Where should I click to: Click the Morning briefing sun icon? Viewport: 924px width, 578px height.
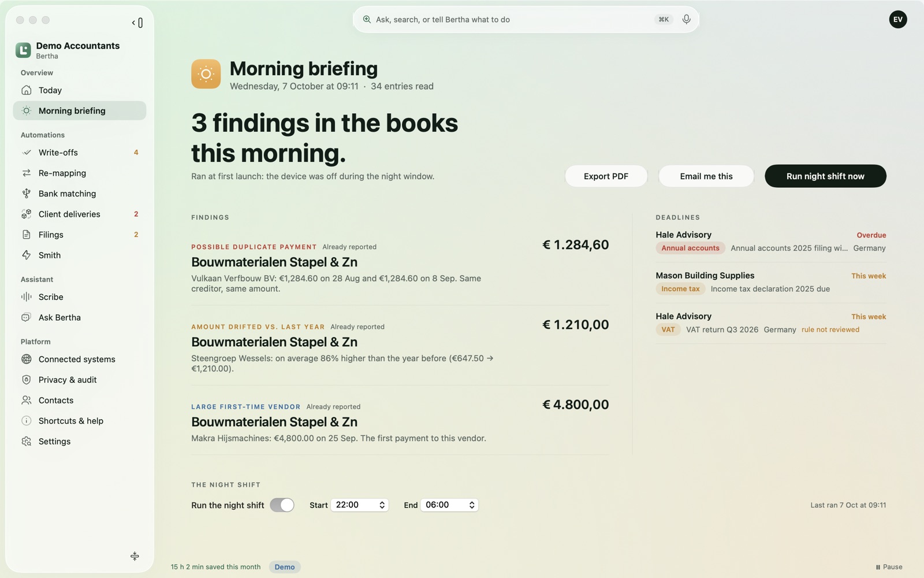pyautogui.click(x=206, y=74)
